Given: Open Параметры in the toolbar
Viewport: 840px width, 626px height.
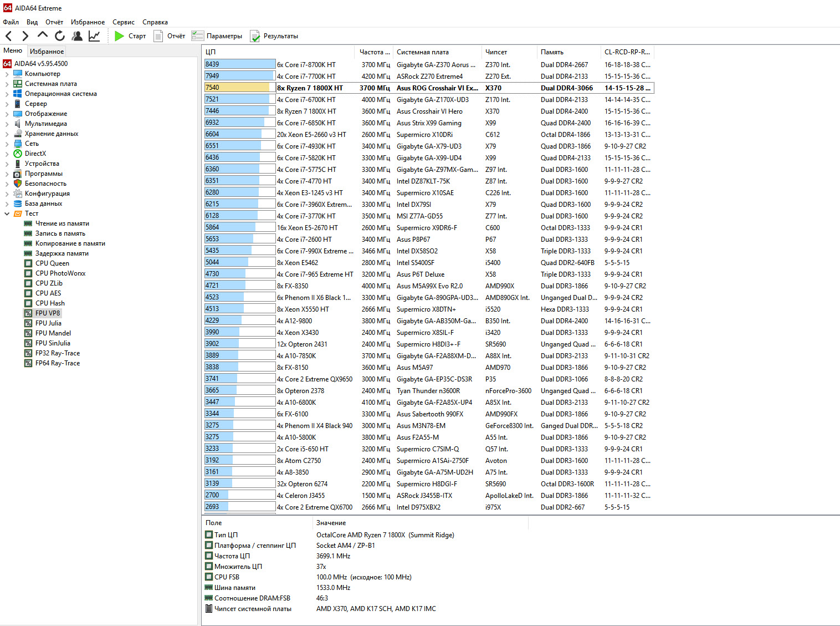Looking at the screenshot, I should 217,36.
